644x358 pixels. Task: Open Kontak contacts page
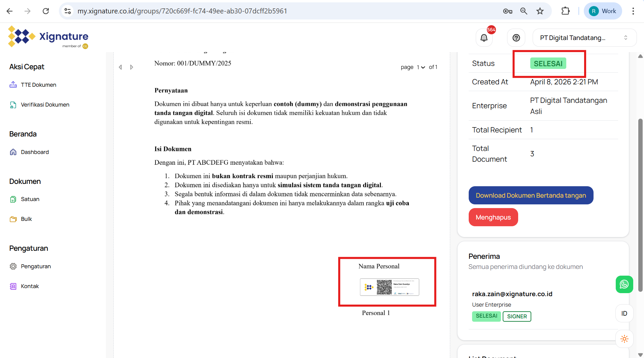pos(30,286)
